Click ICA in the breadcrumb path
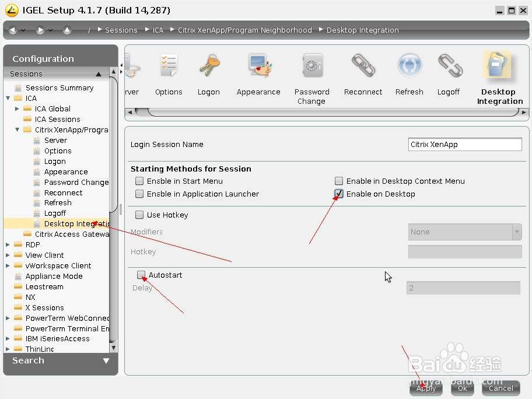 pos(157,30)
